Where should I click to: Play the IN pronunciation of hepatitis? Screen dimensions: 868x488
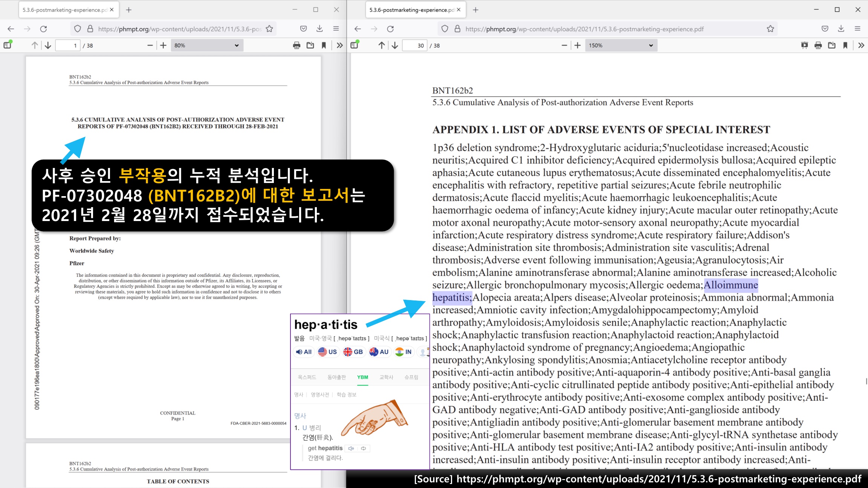403,352
